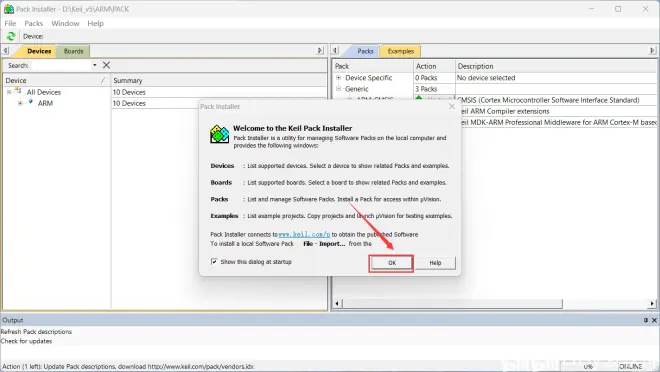Click right scroll arrow of Devices pane tabs
The height and width of the screenshot is (372, 660).
[x=320, y=51]
